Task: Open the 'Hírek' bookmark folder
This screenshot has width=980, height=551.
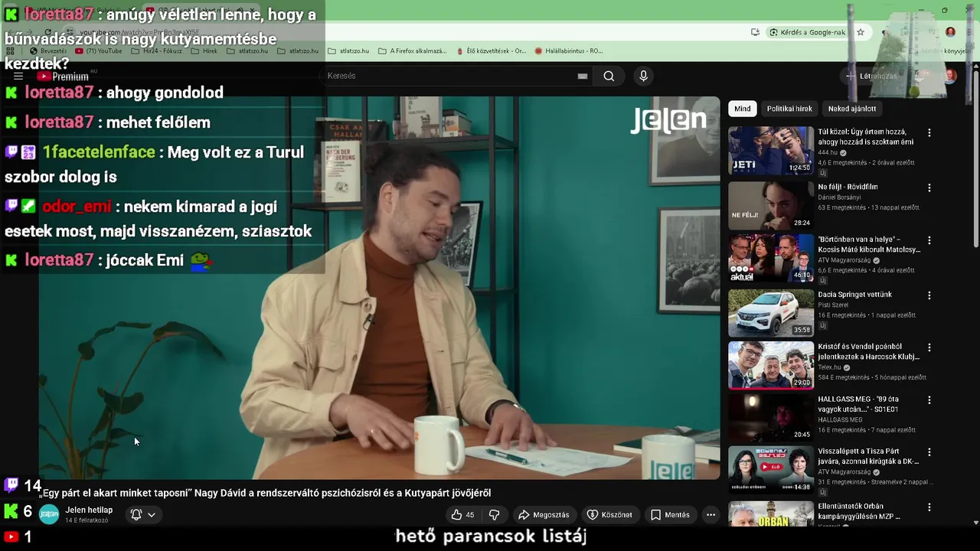Action: [x=204, y=51]
